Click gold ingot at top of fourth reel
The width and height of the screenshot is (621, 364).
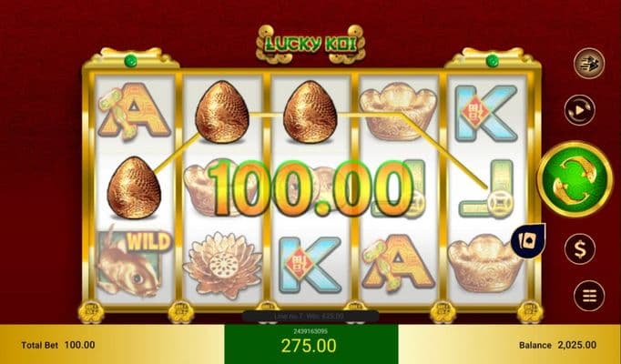(x=398, y=111)
